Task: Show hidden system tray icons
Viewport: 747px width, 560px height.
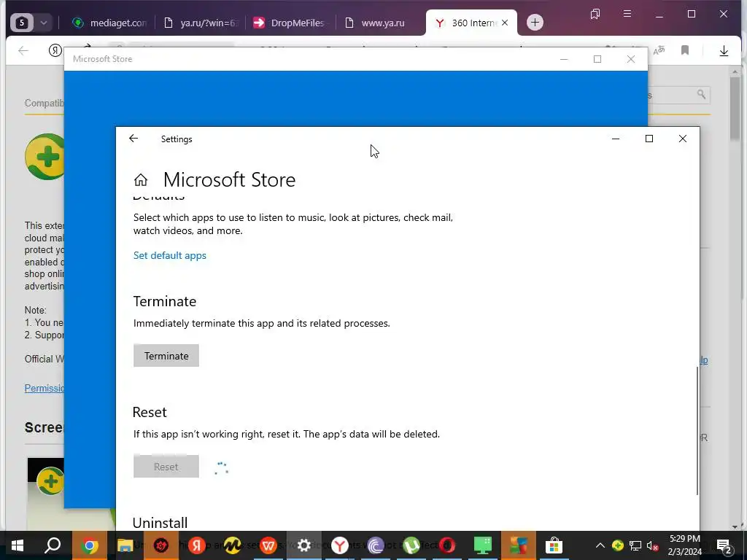Action: 600,545
